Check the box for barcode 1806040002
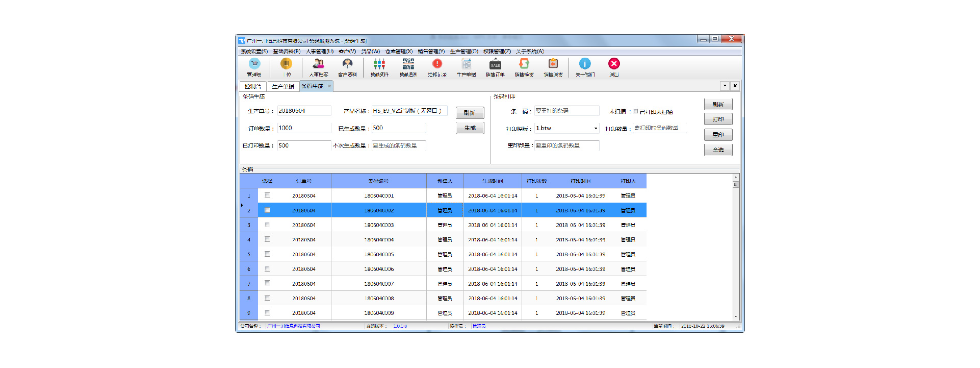980x368 pixels. (267, 210)
